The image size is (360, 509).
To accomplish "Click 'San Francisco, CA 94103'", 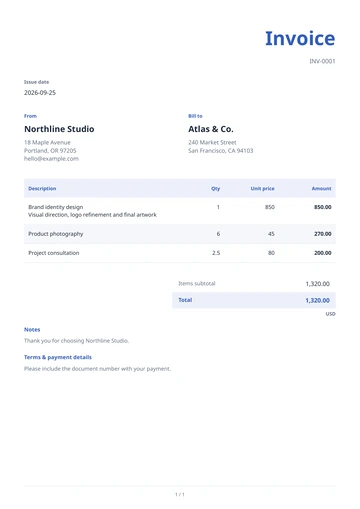I will pos(221,151).
